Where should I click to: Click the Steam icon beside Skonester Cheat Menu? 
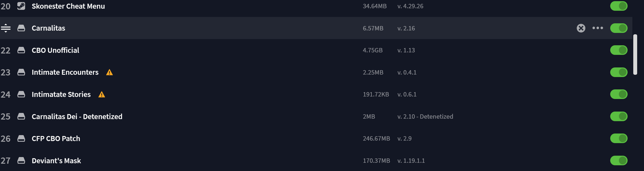point(21,6)
